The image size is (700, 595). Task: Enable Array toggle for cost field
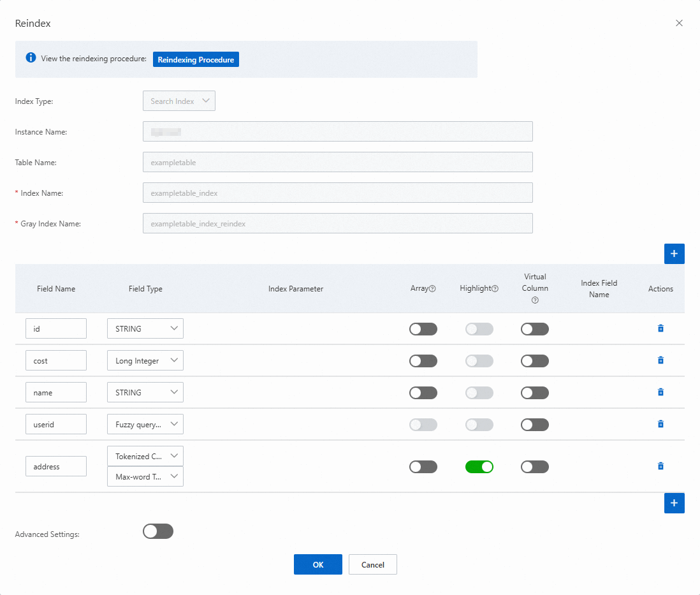[423, 361]
